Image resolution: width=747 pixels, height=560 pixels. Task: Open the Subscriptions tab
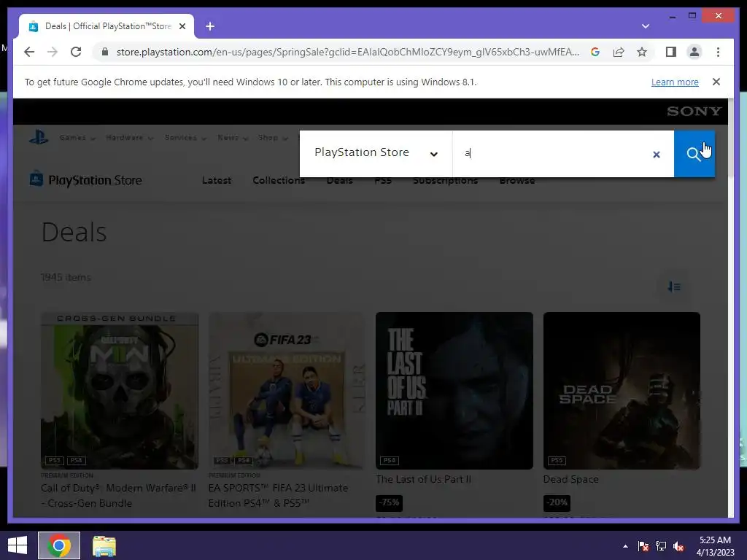point(446,181)
